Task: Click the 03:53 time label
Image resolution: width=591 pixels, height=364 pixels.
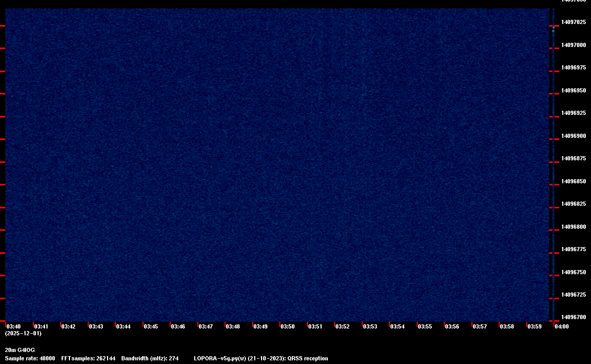Action: 370,326
